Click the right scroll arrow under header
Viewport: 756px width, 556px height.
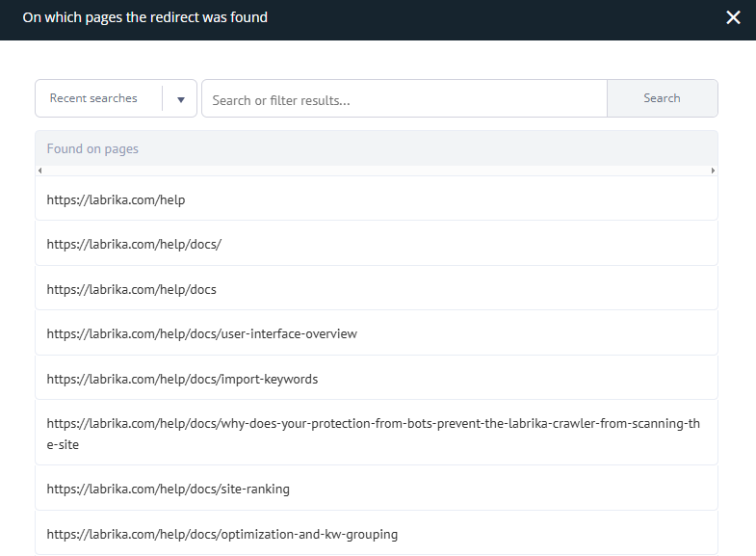coord(713,171)
